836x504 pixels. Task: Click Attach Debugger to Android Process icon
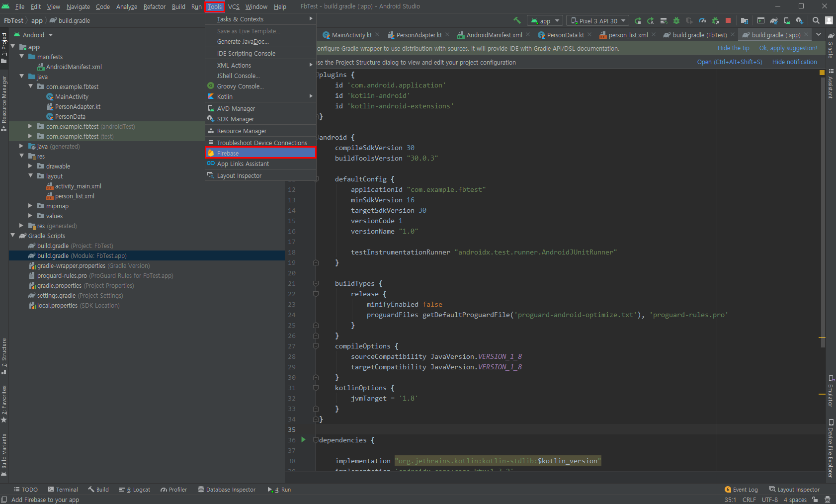(x=715, y=20)
